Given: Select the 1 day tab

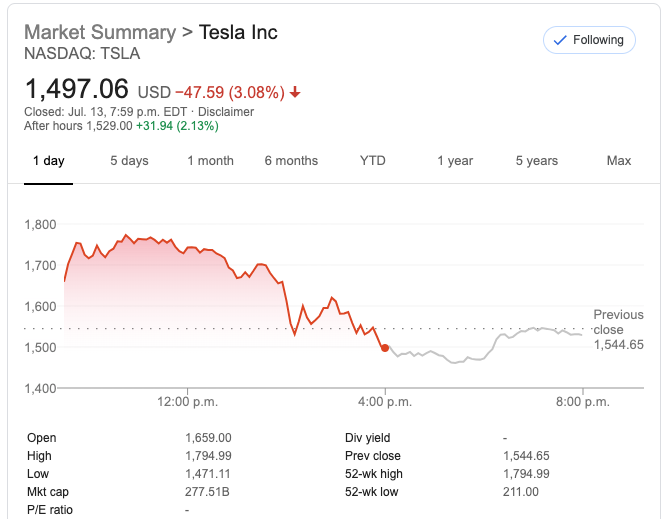Looking at the screenshot, I should point(48,161).
